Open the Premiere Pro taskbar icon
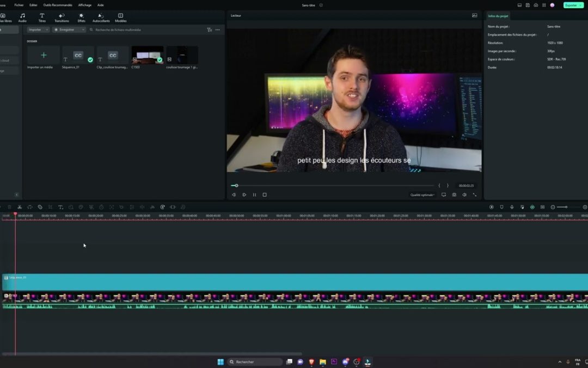The height and width of the screenshot is (368, 588). tap(334, 361)
